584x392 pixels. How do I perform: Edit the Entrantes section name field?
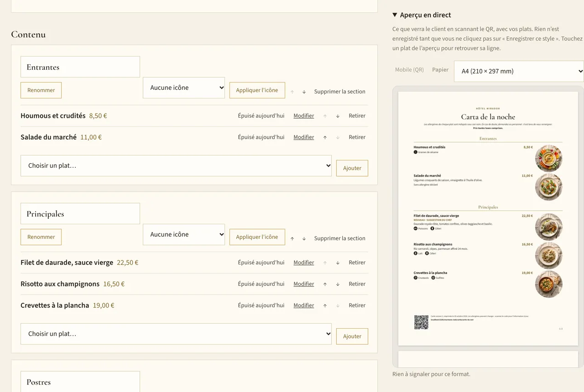coord(80,67)
